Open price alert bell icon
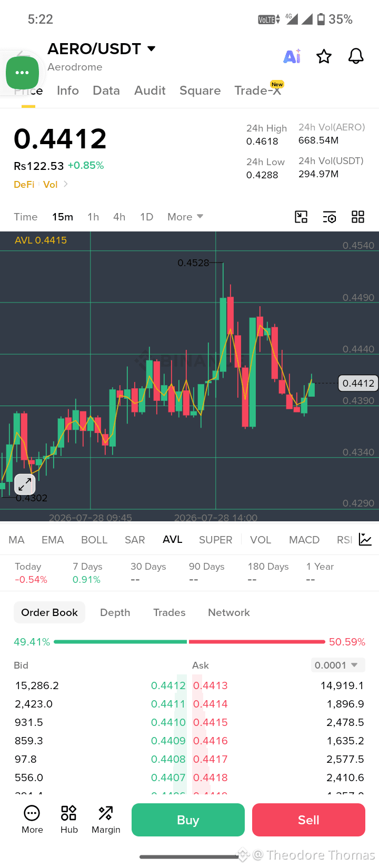The image size is (379, 868). tap(356, 56)
